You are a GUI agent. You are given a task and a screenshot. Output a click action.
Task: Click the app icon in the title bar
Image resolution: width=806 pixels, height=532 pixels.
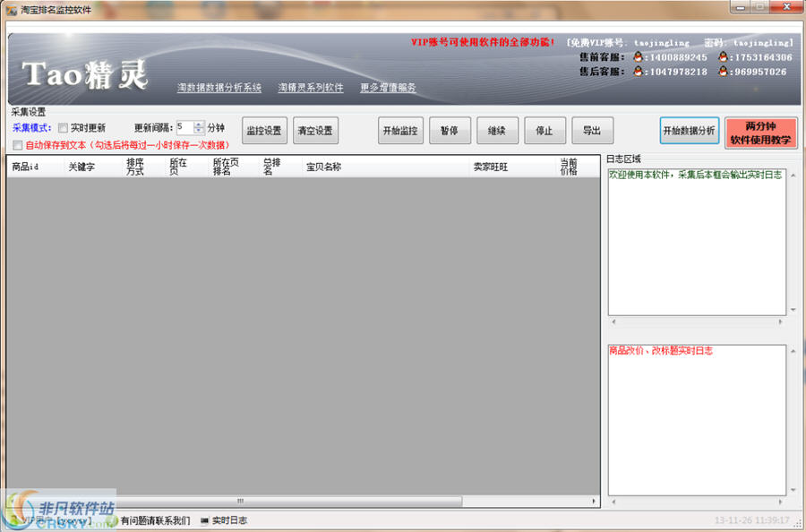[12, 10]
